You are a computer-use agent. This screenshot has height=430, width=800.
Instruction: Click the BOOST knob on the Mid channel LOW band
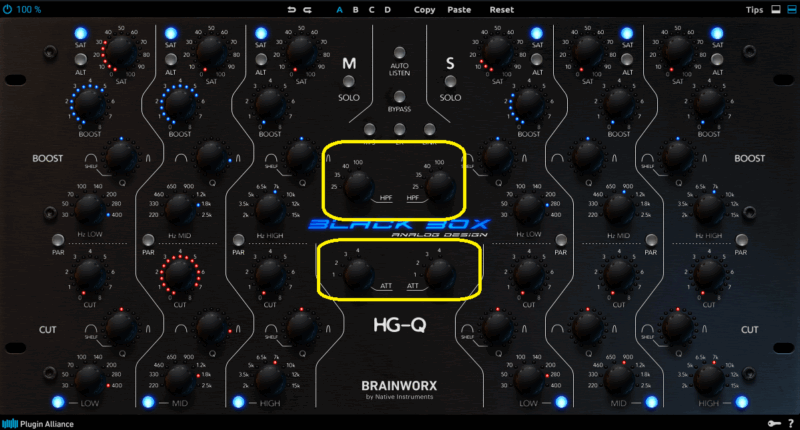[x=90, y=106]
